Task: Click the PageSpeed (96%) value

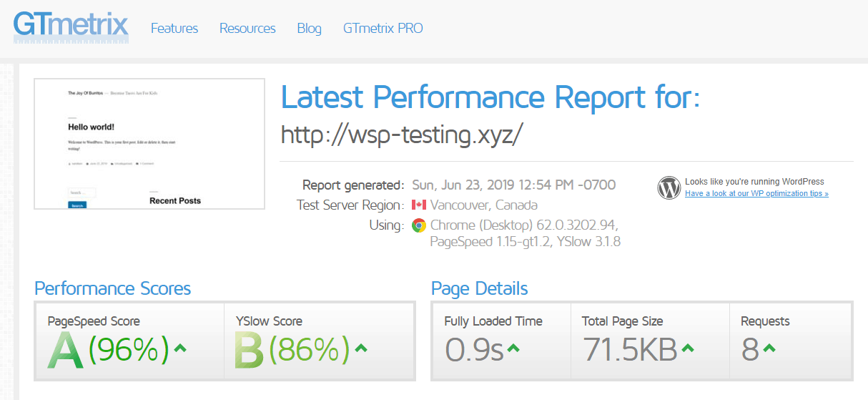Action: click(129, 350)
